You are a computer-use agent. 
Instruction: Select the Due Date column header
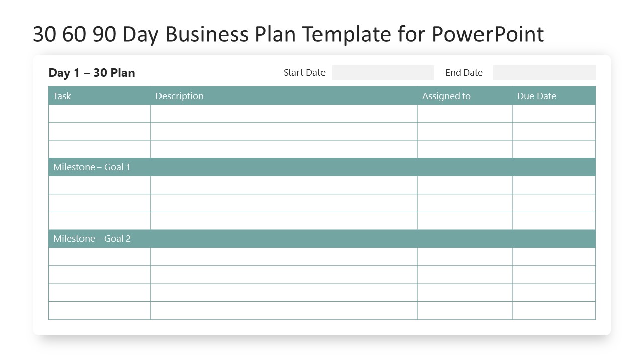coord(536,96)
